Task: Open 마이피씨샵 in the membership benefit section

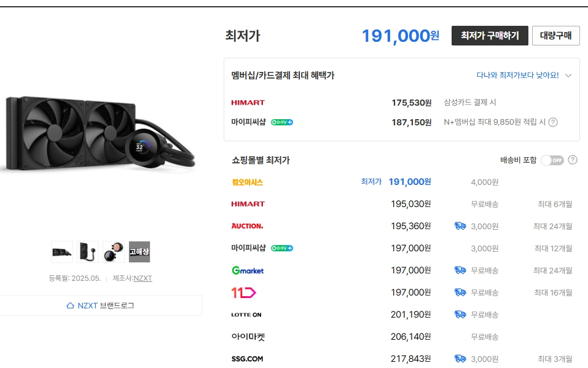Action: [x=249, y=122]
